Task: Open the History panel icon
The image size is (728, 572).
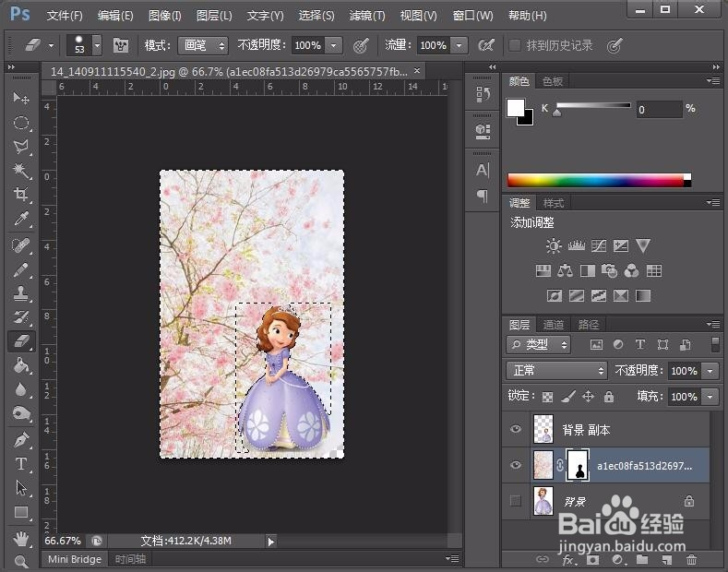Action: 483,95
